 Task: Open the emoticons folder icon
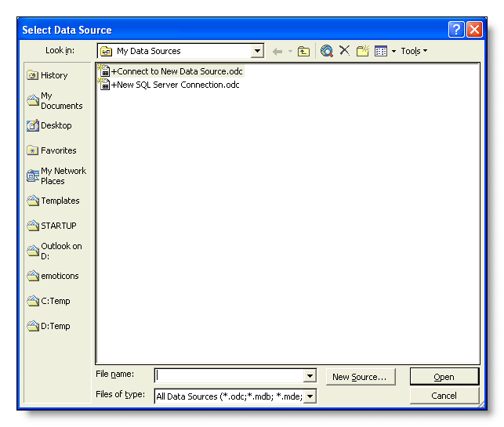33,276
